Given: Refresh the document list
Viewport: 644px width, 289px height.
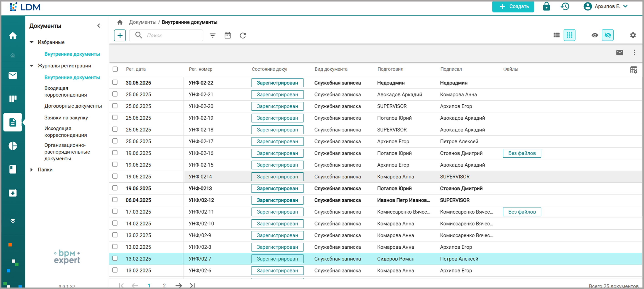Looking at the screenshot, I should (x=243, y=35).
